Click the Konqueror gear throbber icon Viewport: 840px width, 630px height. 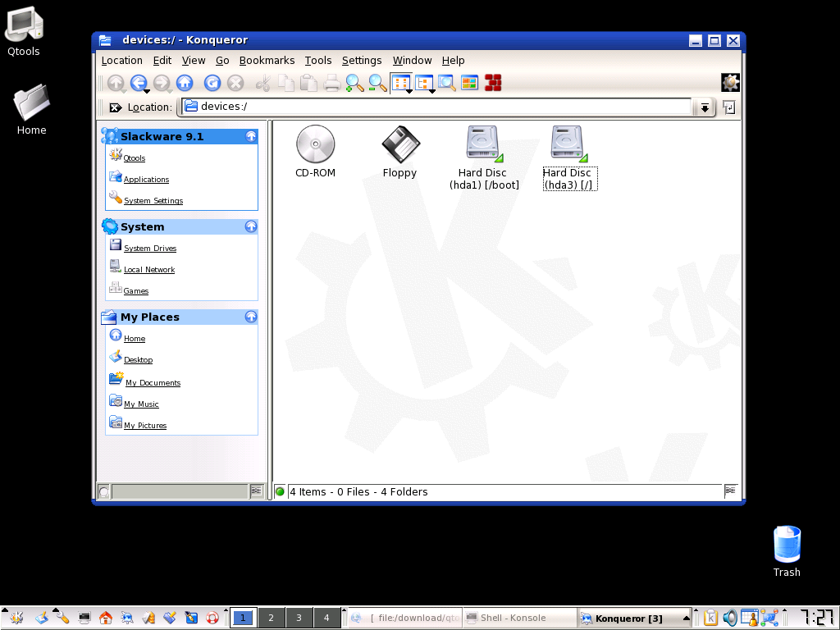(730, 83)
